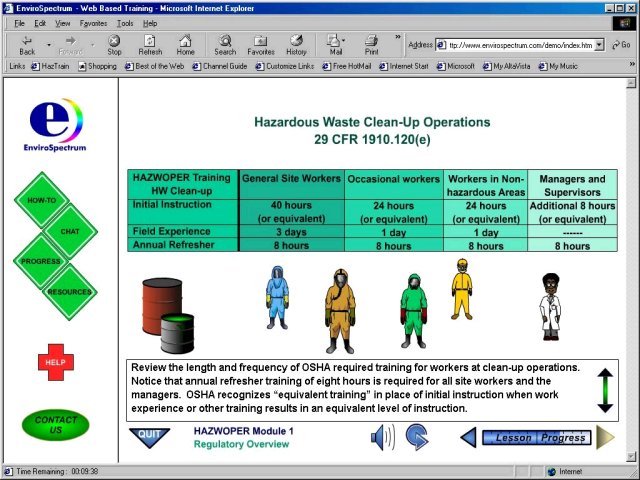Screen dimensions: 640x480
Task: Click the lab coat supervisor figure
Action: click(x=550, y=307)
